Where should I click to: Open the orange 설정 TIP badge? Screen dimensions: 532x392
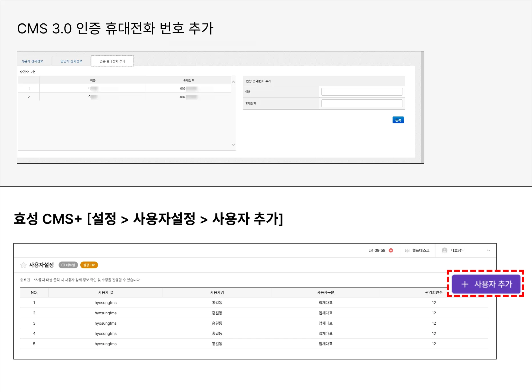click(89, 265)
